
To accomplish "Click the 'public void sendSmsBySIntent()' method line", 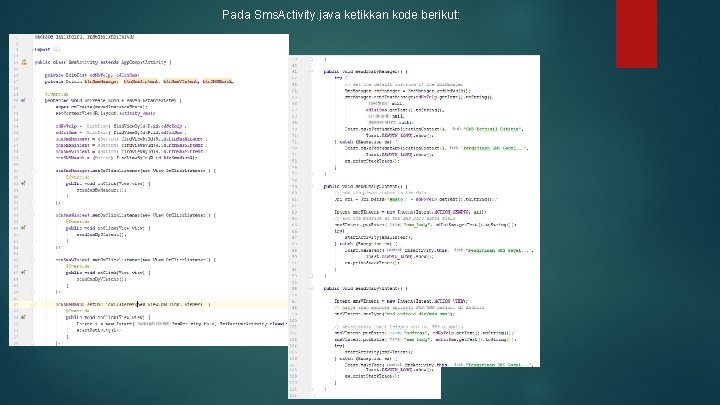I will point(365,186).
